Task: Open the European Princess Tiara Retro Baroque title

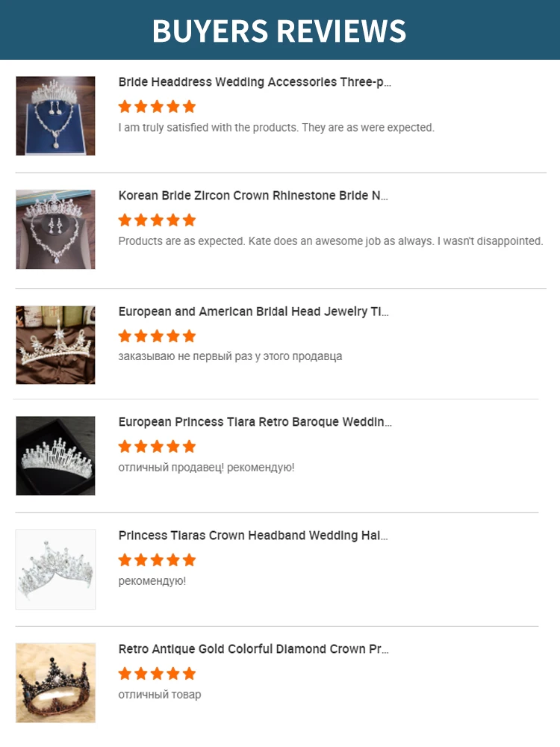Action: 255,422
